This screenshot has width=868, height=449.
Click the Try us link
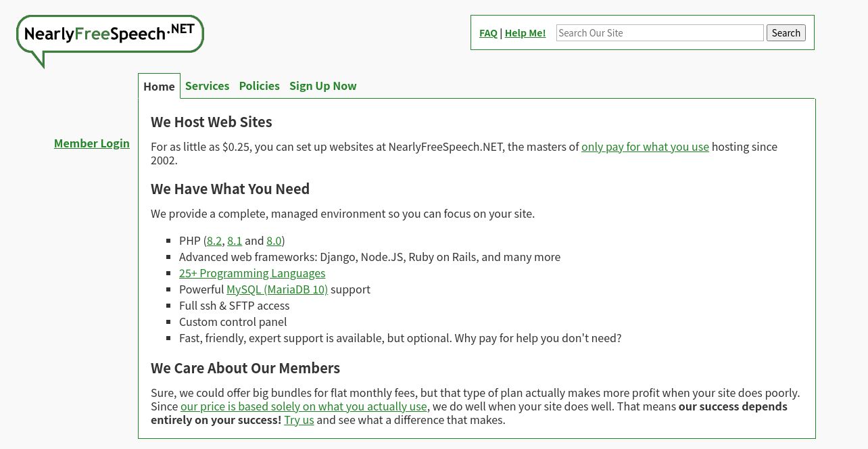299,420
